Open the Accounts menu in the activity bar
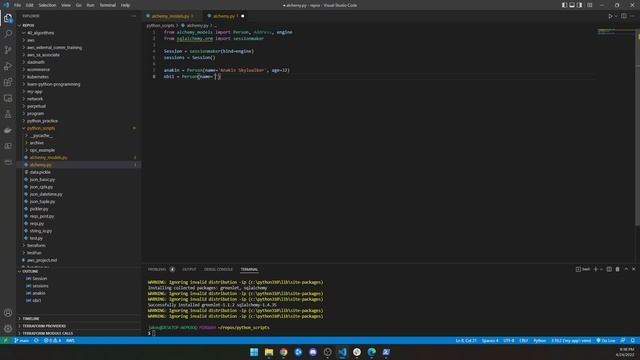This screenshot has height=360, width=640. [8, 313]
